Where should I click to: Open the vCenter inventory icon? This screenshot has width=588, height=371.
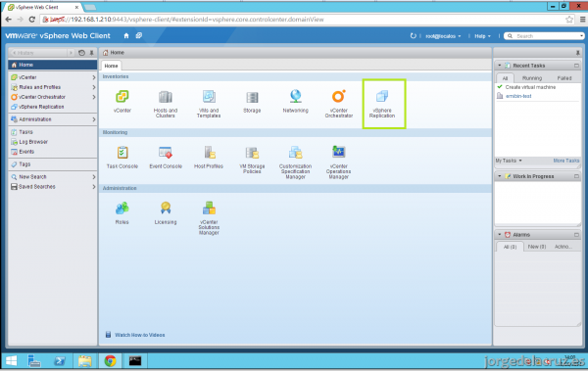(122, 97)
